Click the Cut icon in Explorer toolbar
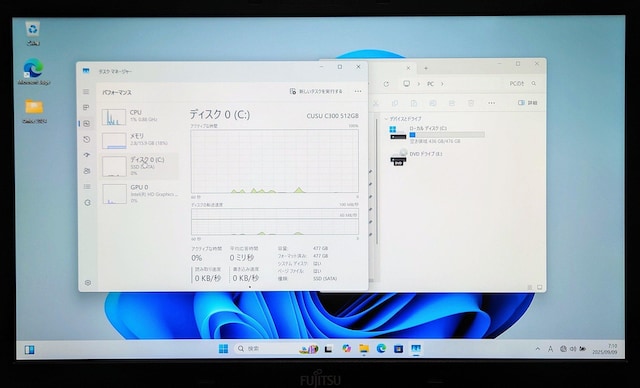This screenshot has width=640, height=388. click(x=376, y=103)
